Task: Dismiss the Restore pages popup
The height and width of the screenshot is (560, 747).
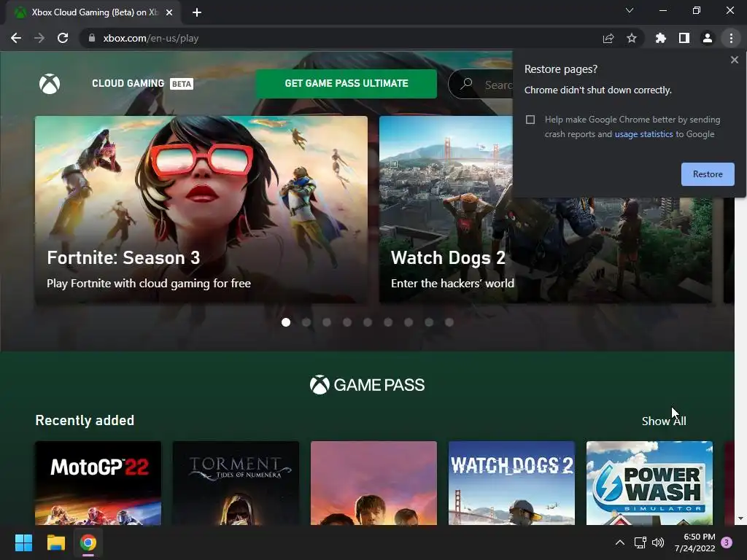Action: coord(734,60)
